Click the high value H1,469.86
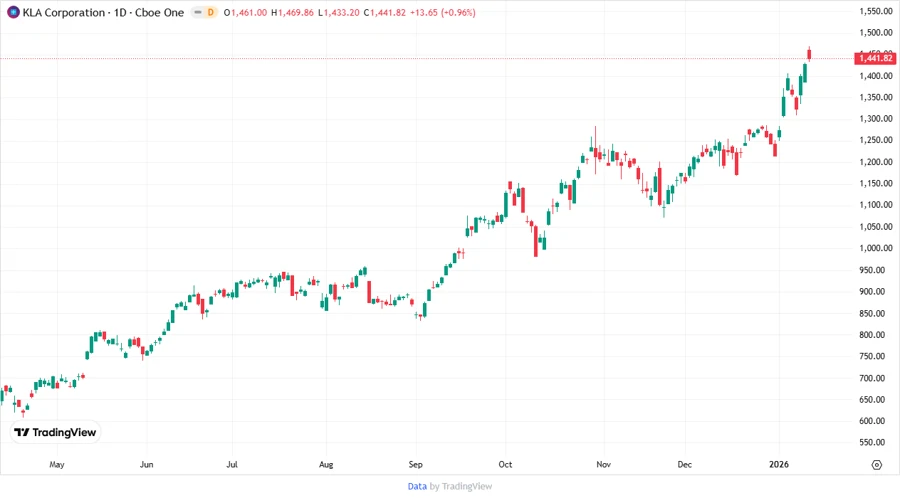Viewport: 900px width, 498px height. point(292,13)
